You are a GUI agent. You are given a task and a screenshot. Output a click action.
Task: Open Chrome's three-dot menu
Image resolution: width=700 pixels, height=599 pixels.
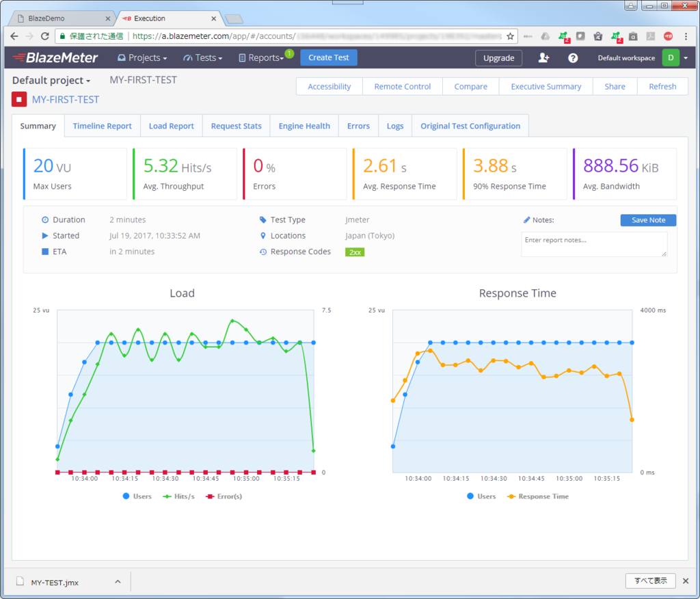[x=686, y=36]
